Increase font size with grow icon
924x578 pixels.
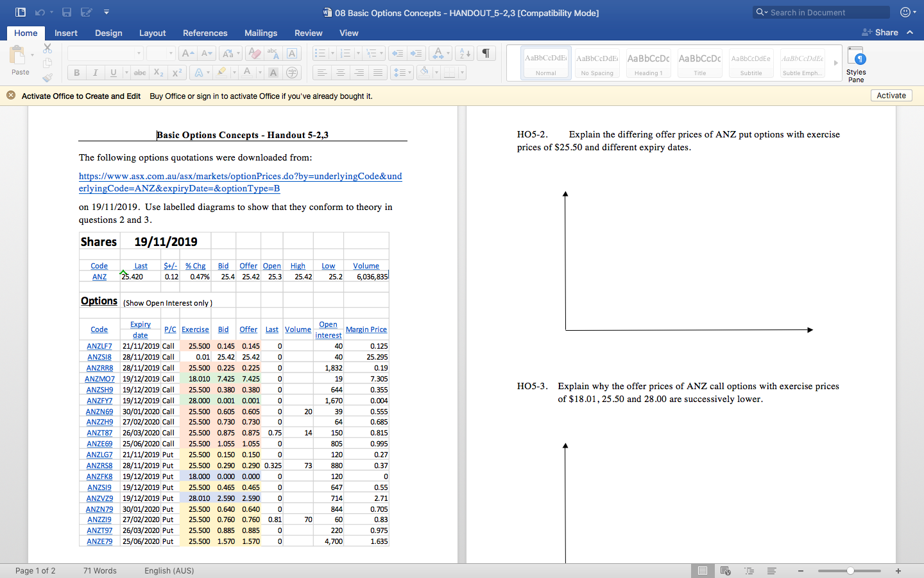(x=187, y=53)
